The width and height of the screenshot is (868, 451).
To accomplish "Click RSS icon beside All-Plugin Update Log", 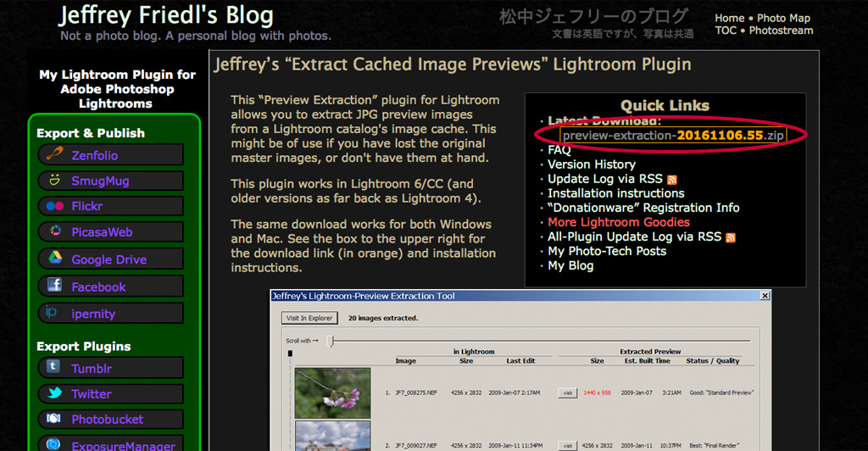I will 731,238.
